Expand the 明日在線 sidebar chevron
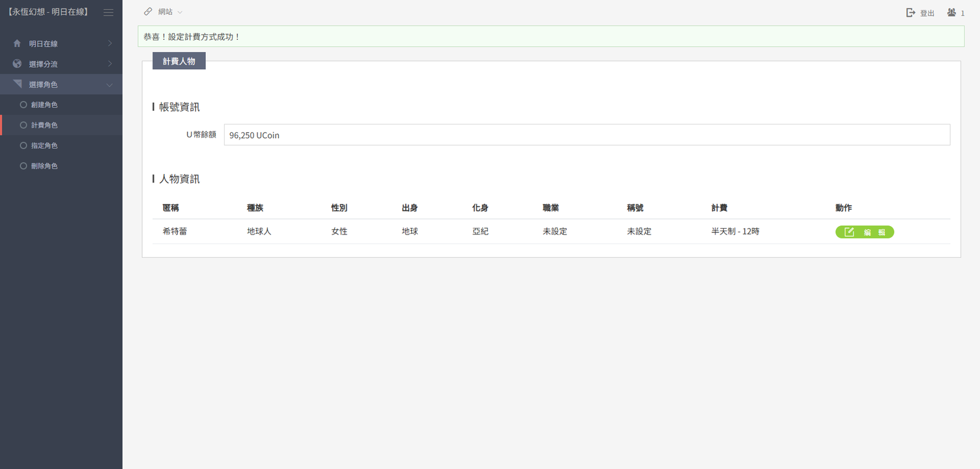Image resolution: width=980 pixels, height=469 pixels. pos(109,44)
